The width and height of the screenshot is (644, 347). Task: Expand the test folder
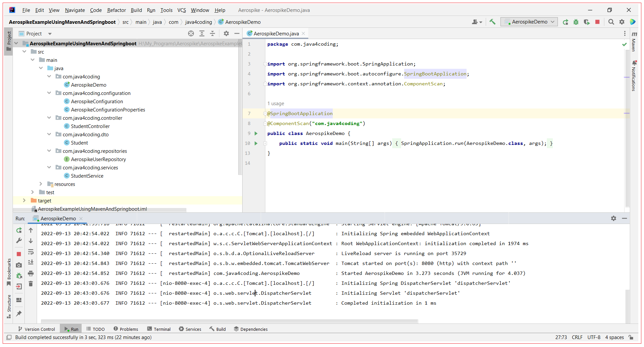coord(33,192)
